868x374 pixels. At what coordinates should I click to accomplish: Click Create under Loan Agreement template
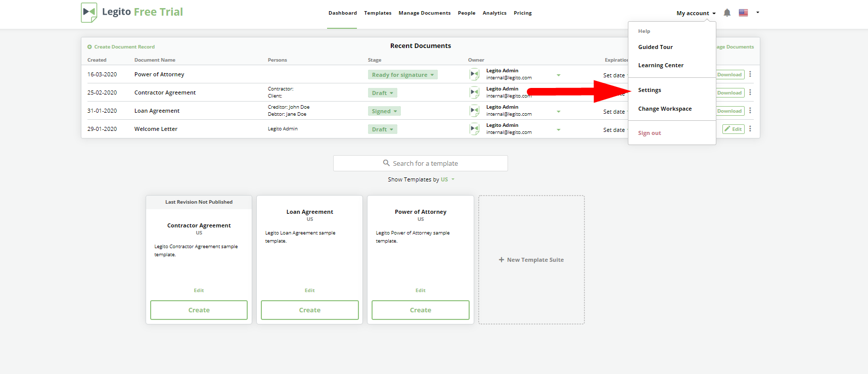[309, 310]
